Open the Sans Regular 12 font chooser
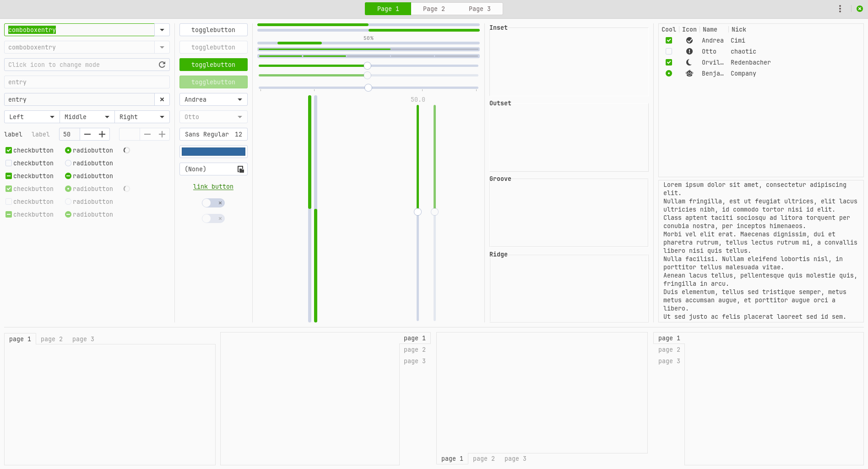 [213, 134]
